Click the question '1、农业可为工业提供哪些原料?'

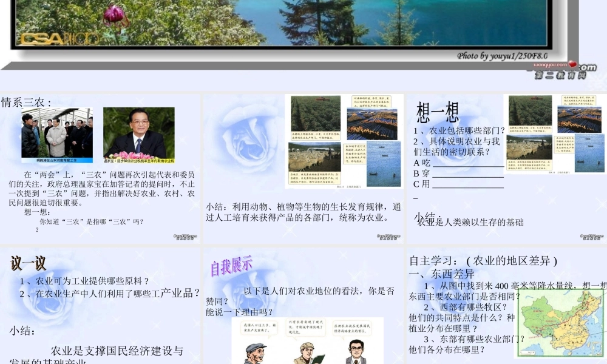(x=84, y=281)
